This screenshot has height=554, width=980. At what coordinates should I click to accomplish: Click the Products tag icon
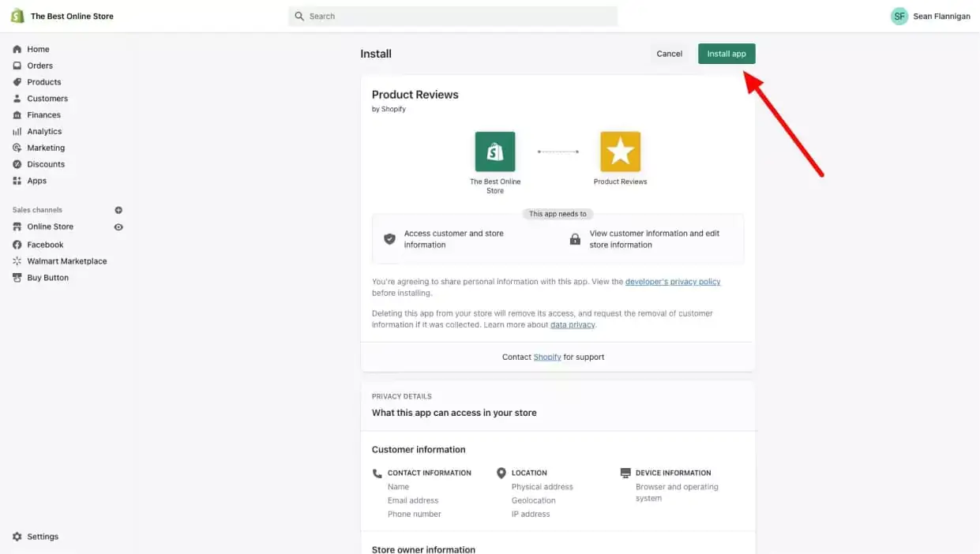click(17, 82)
